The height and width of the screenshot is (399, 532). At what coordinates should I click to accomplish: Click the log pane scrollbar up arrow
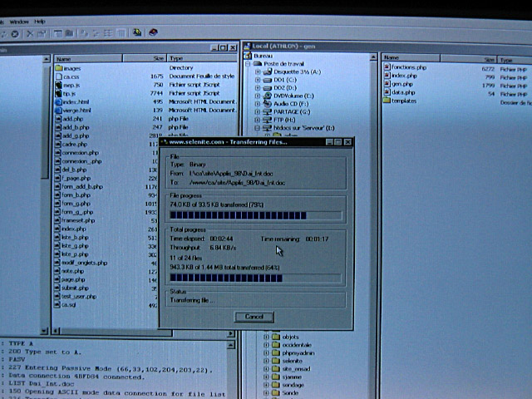230,346
